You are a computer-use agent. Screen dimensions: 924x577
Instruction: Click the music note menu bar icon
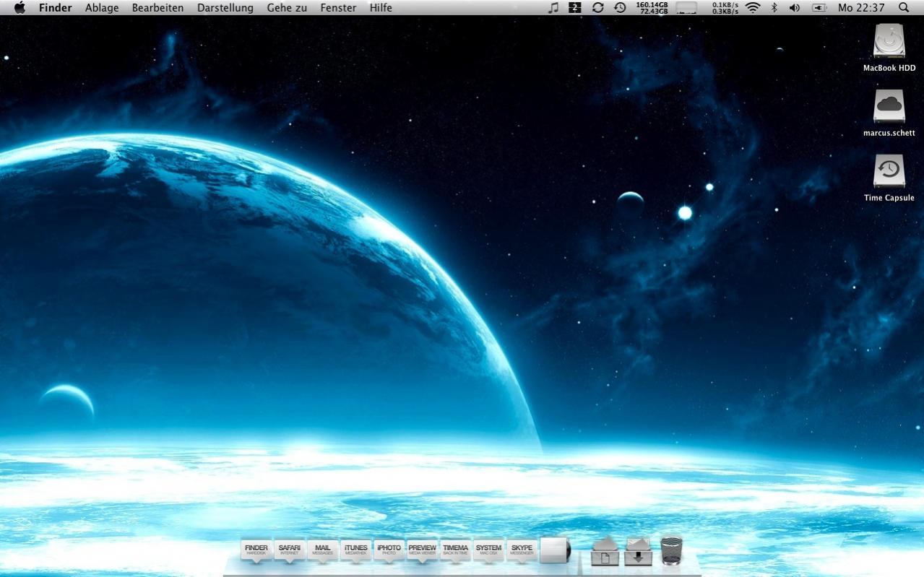[553, 8]
